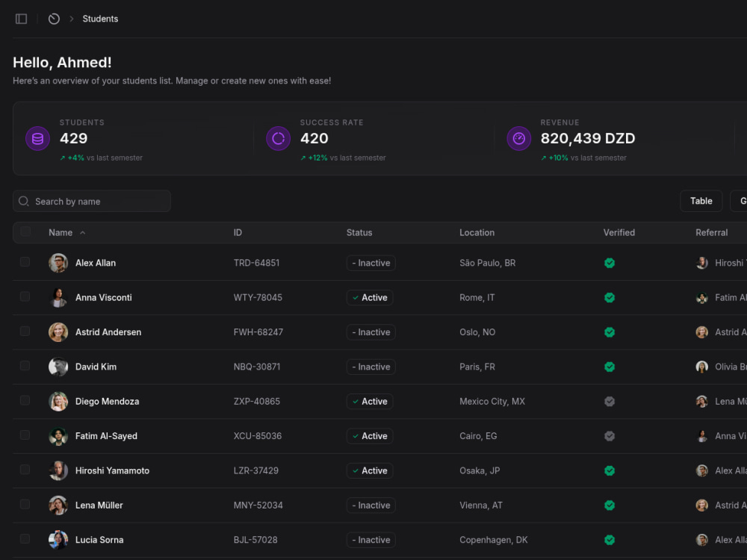Click Hiroshi Yamamoto's Active status badge
Screen dimensions: 747x560
click(370, 470)
